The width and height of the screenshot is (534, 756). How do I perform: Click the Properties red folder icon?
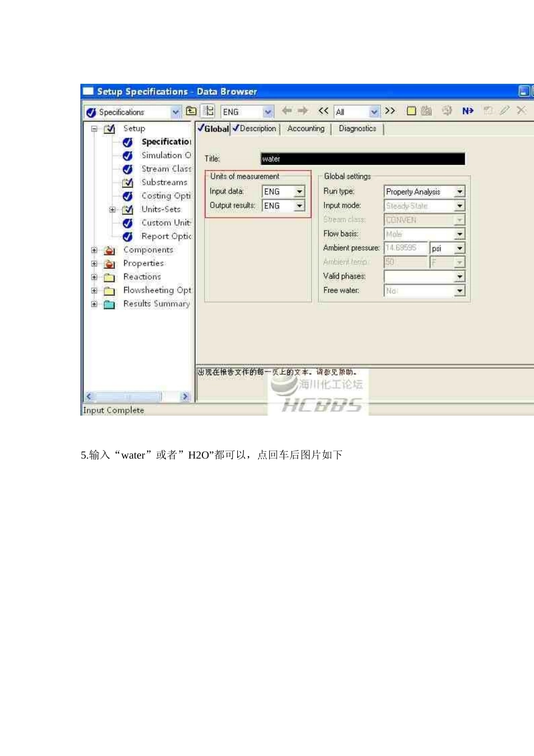pos(110,264)
